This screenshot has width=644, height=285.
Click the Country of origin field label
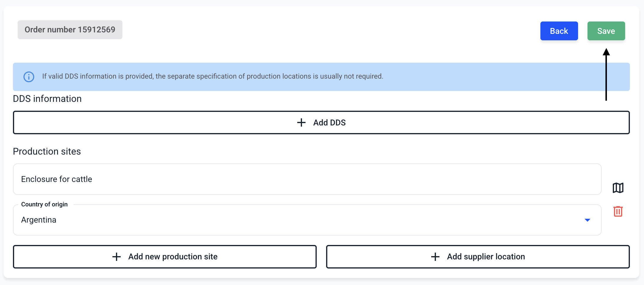pyautogui.click(x=44, y=204)
